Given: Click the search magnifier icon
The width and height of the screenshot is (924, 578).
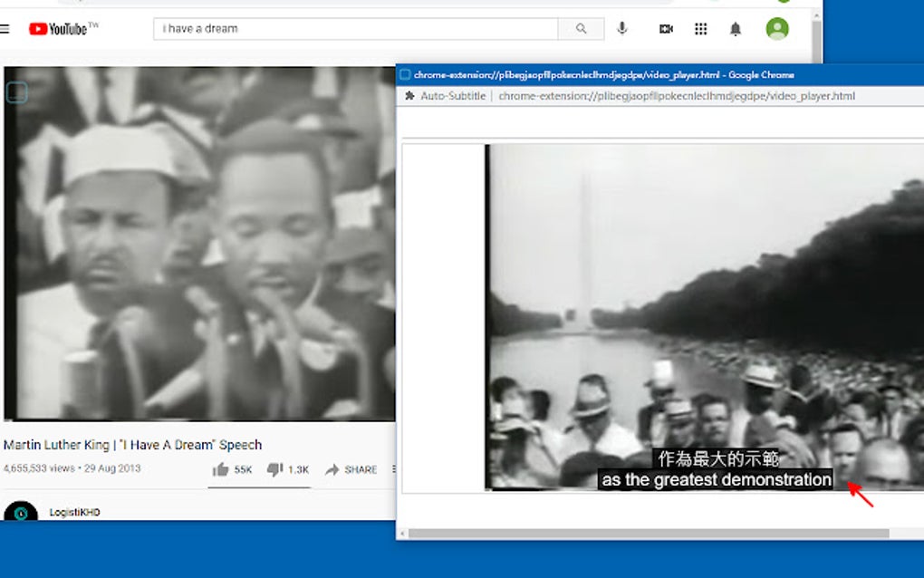Looking at the screenshot, I should (x=581, y=28).
